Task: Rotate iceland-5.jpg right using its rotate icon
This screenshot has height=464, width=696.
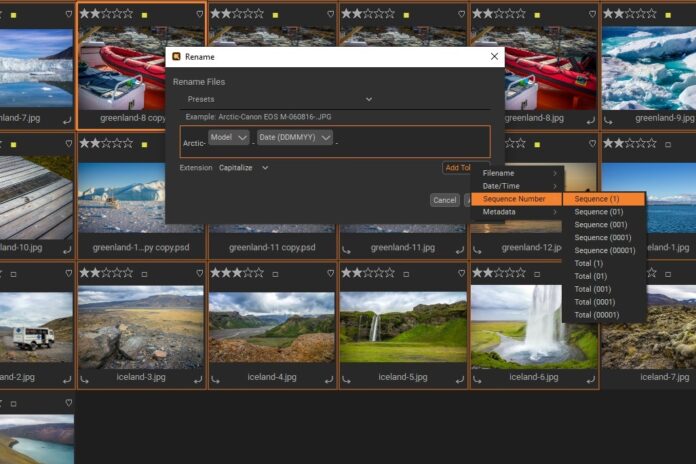Action: tap(459, 380)
